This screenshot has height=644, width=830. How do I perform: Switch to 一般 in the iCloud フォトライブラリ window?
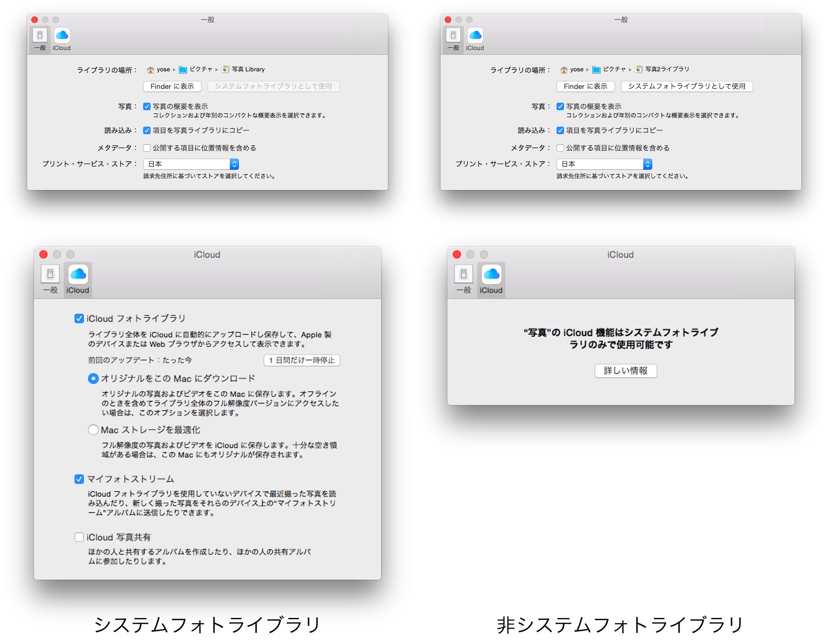[x=50, y=279]
